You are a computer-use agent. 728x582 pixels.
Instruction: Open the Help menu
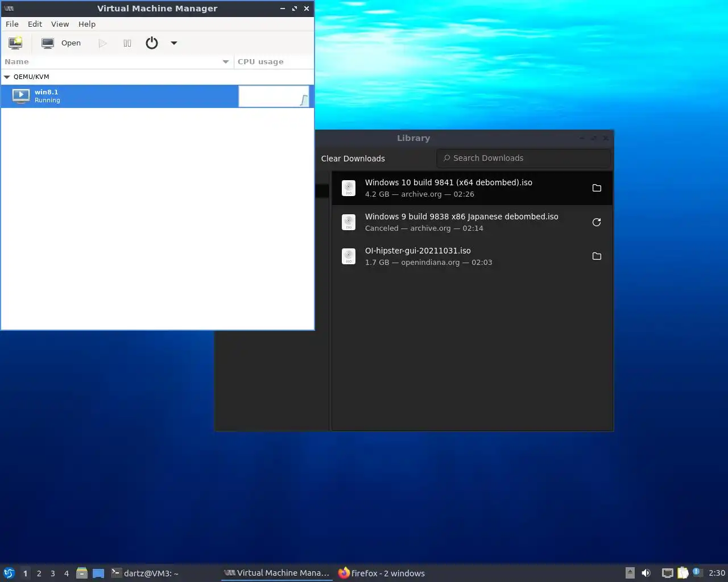(x=87, y=24)
